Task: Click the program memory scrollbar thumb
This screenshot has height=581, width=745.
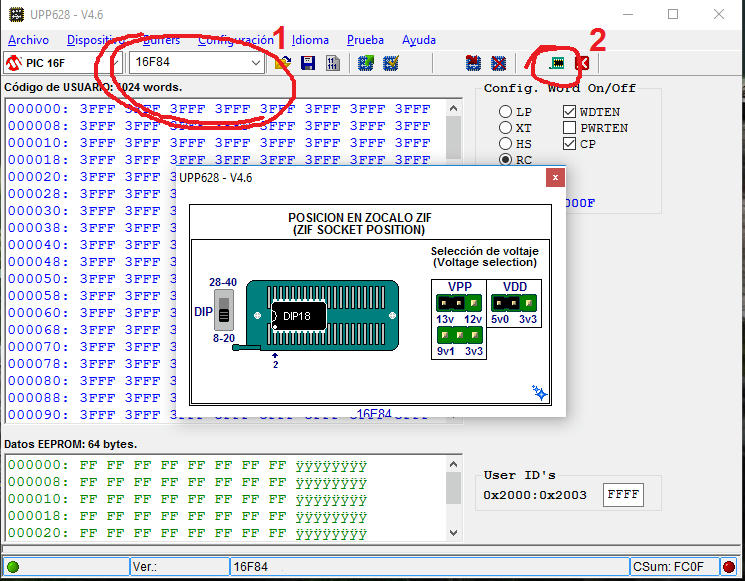Action: pos(453,138)
